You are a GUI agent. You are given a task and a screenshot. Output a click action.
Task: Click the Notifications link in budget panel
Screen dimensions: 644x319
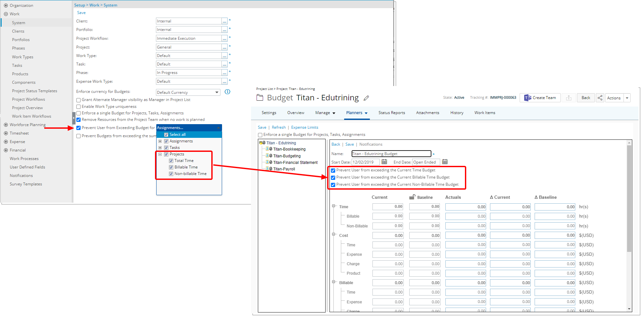click(x=371, y=144)
